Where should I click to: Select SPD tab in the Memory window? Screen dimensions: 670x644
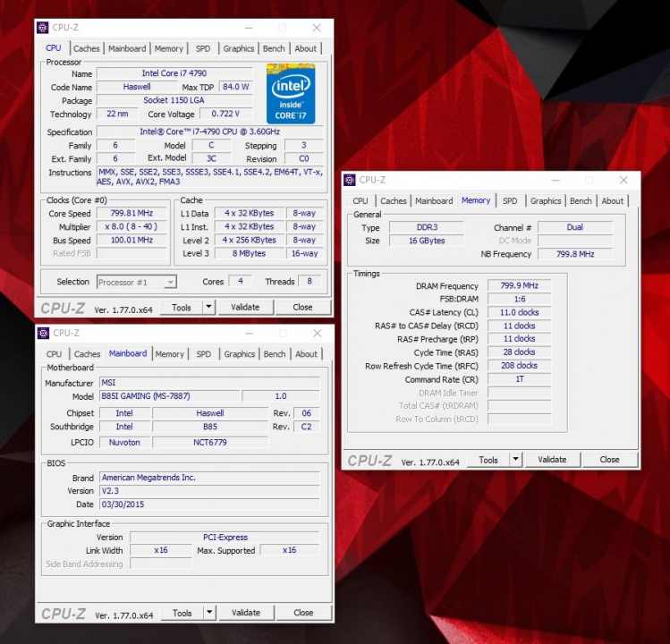pyautogui.click(x=510, y=201)
